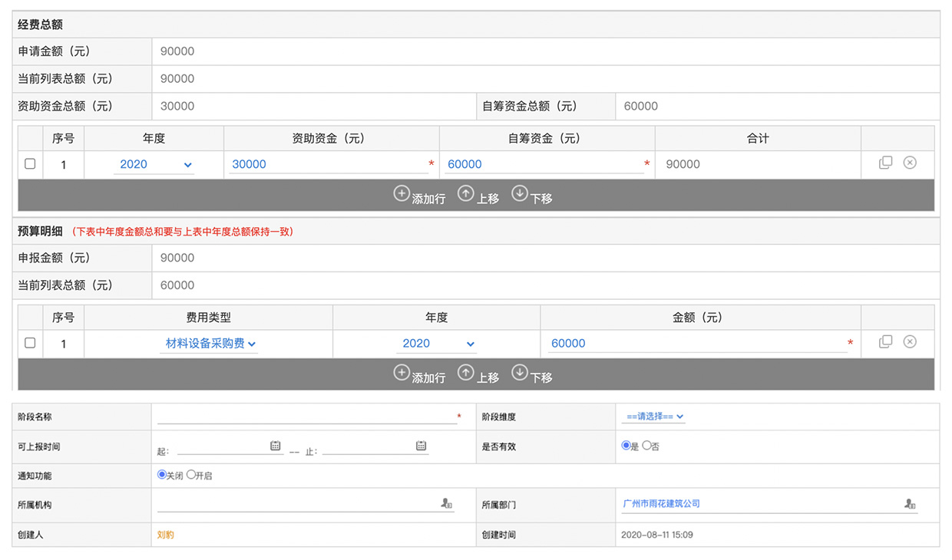
Task: Click copy icon in budget detail row
Action: click(x=885, y=342)
